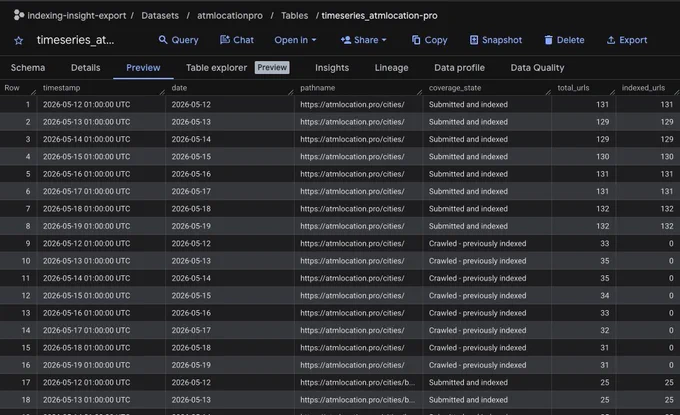
Task: Click the timestamp column header
Action: point(61,88)
